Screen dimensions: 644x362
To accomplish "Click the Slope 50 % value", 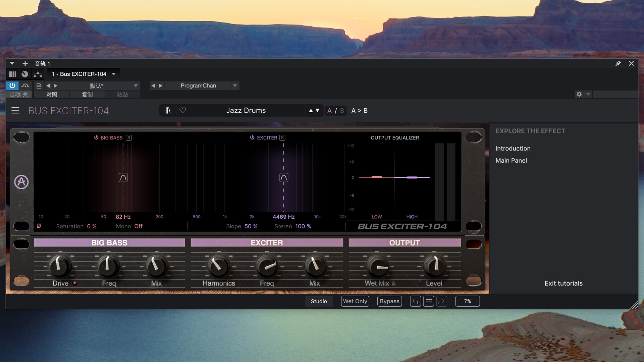I will 251,226.
